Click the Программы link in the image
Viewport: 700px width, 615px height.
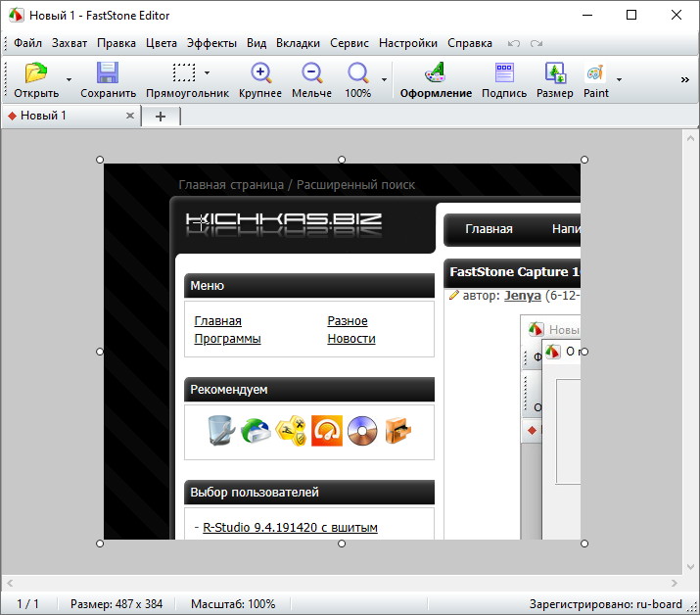(x=227, y=339)
